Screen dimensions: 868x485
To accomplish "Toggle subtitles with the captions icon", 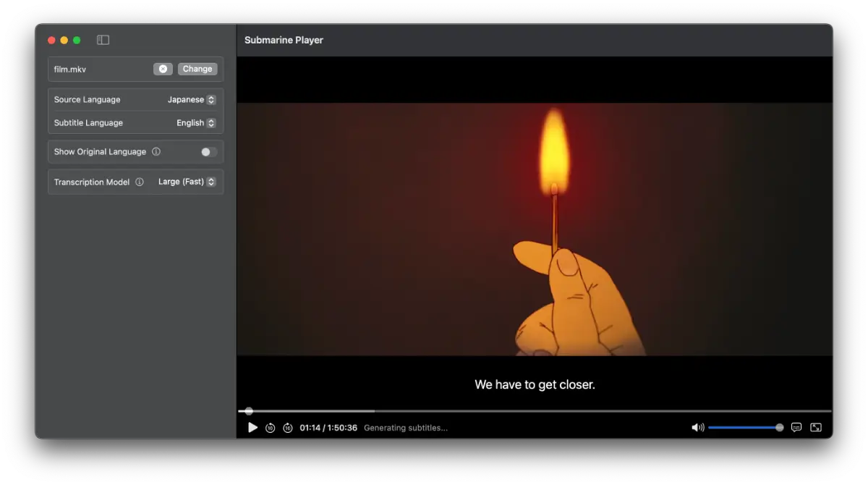I will tap(796, 428).
